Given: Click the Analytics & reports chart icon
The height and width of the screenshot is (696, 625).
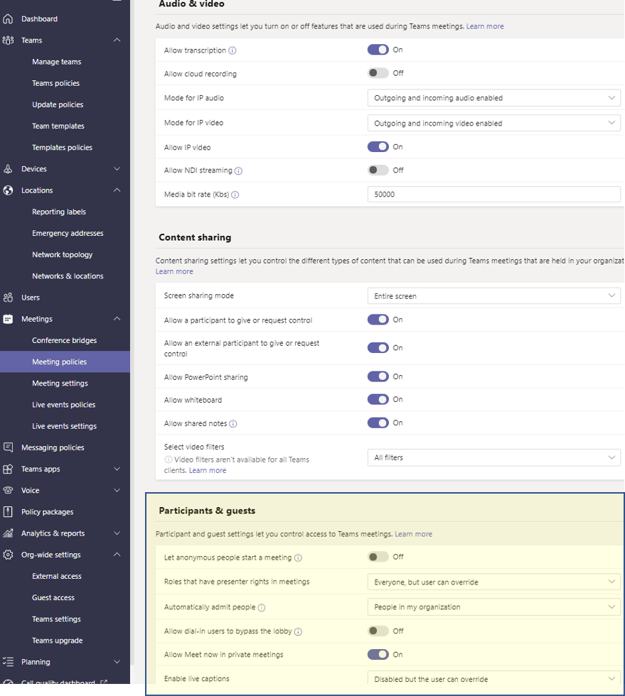Looking at the screenshot, I should [x=8, y=533].
